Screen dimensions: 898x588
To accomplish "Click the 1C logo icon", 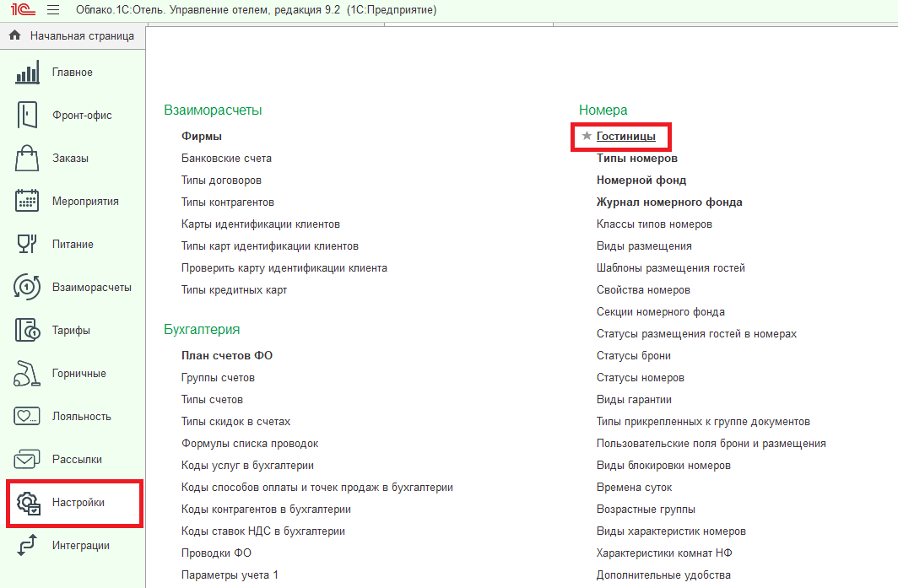I will pyautogui.click(x=23, y=10).
